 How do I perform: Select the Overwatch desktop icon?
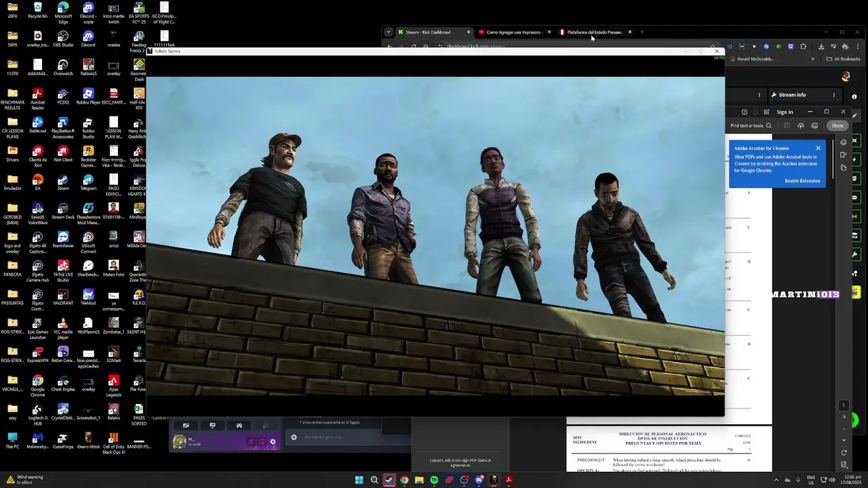[x=63, y=67]
